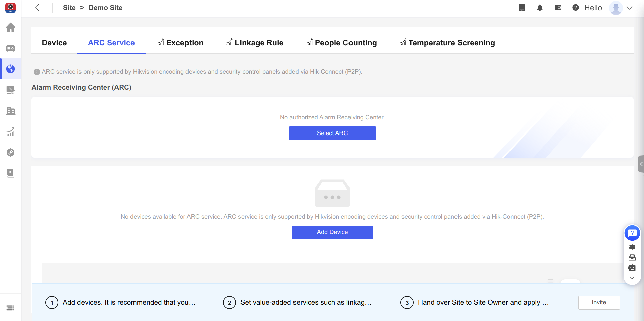Screen dimensions: 644x321
Task: Open the mobile app icon in top bar
Action: [522, 8]
